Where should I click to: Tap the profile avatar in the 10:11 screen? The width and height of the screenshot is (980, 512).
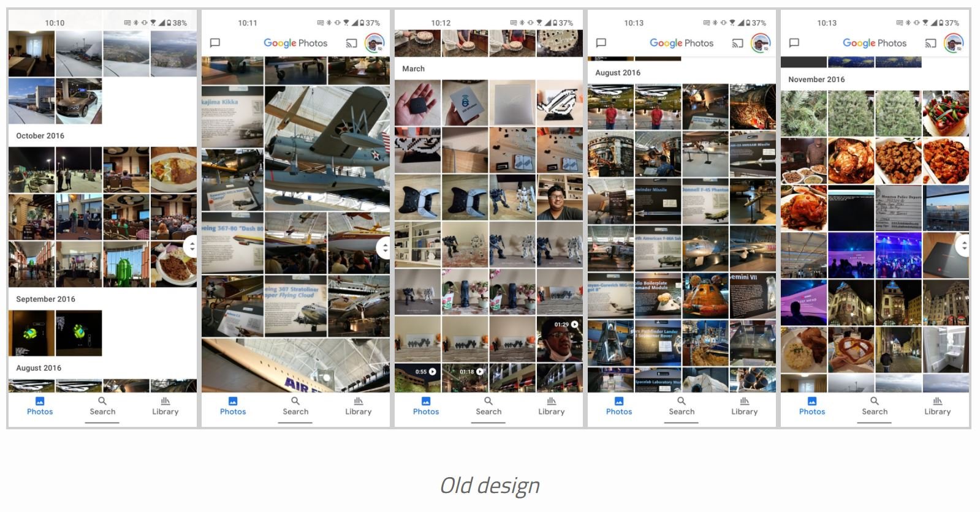coord(374,43)
